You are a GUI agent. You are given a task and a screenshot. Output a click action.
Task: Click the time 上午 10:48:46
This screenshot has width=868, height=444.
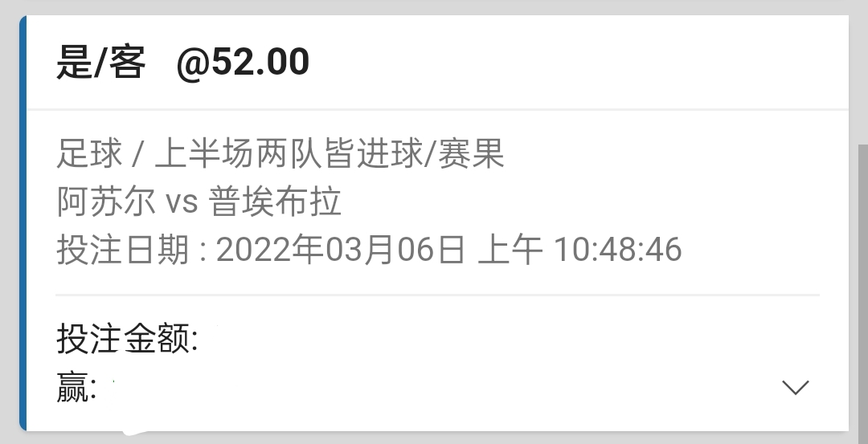point(579,250)
